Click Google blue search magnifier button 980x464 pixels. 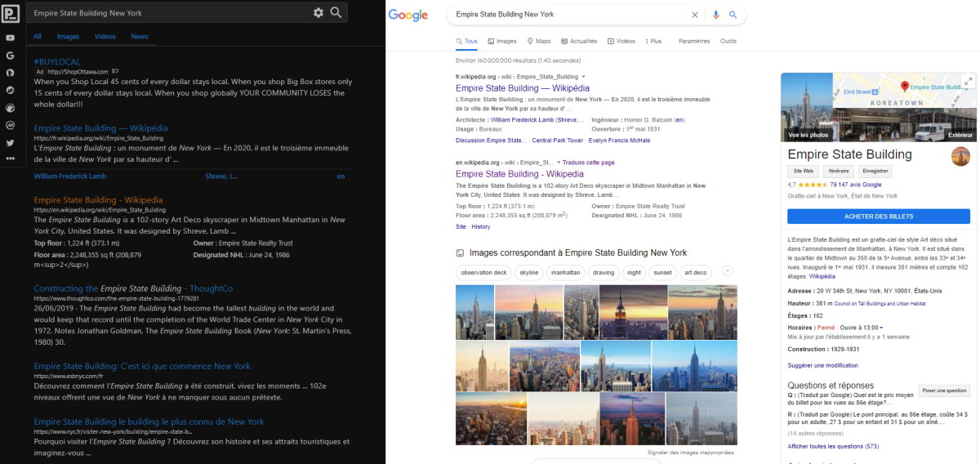pyautogui.click(x=733, y=15)
